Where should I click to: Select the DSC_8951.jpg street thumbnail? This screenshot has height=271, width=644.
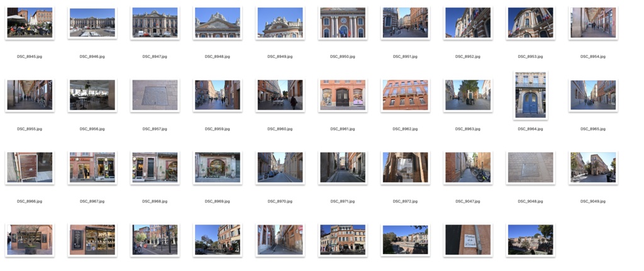click(405, 23)
